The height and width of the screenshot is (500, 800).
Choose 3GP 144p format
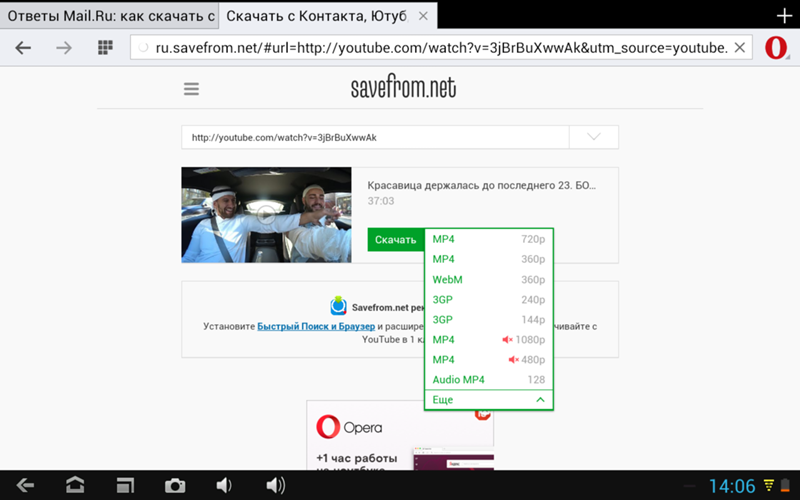tap(489, 319)
